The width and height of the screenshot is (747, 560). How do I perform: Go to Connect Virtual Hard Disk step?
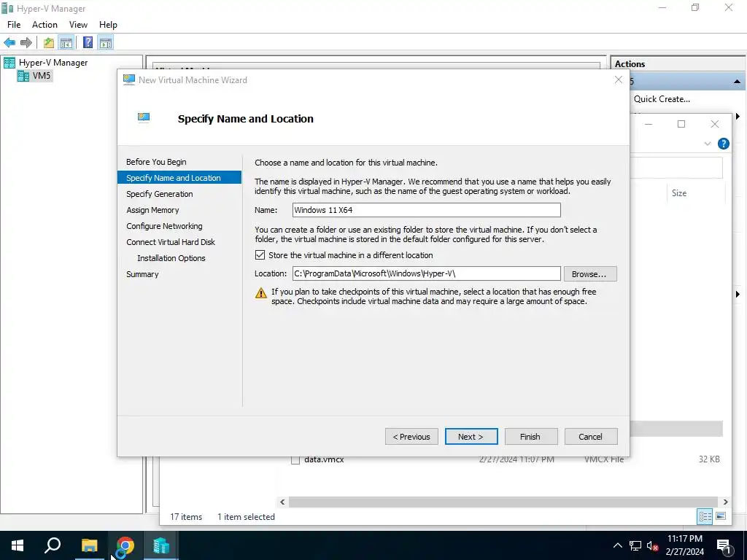pyautogui.click(x=171, y=242)
